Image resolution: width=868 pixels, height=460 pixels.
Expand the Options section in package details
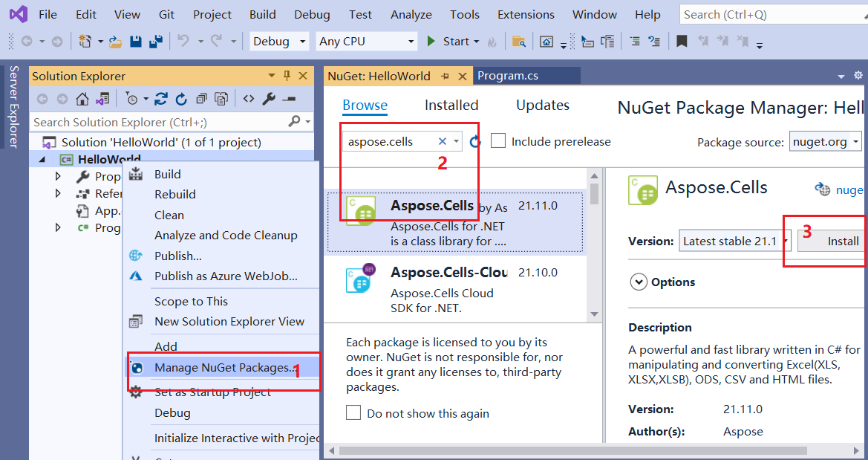tap(639, 282)
